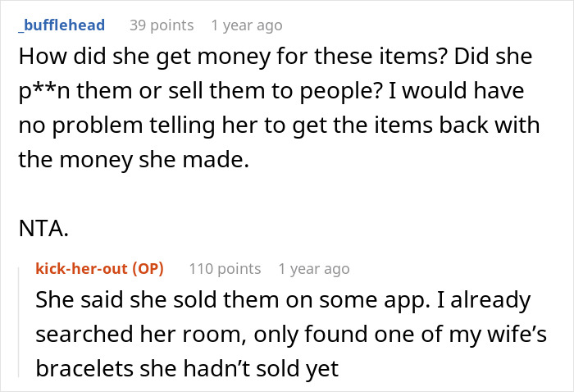Open the _bufflehead user profile
The width and height of the screenshot is (574, 392).
61,25
